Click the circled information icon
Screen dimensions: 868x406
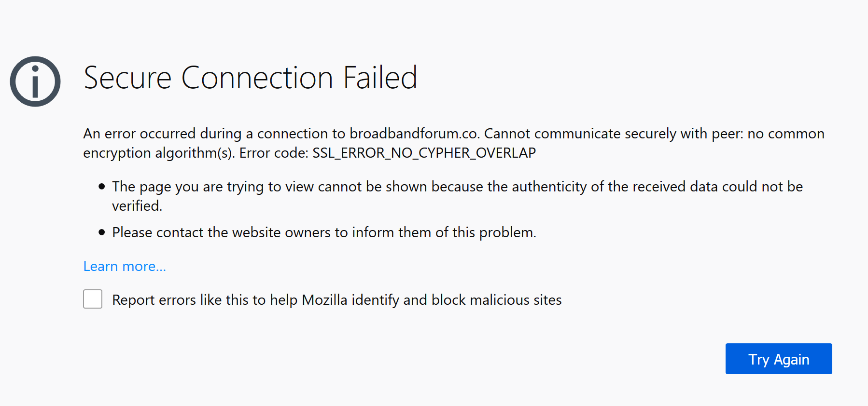tap(35, 81)
